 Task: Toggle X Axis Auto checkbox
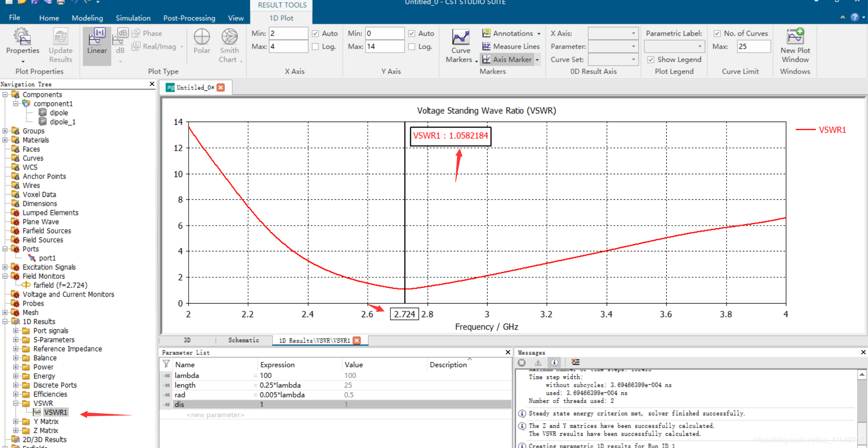315,34
